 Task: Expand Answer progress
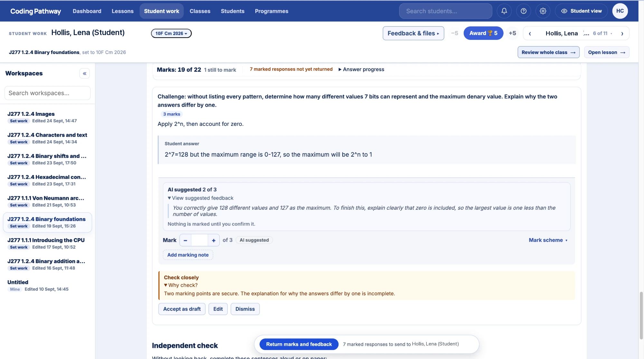[x=361, y=69]
